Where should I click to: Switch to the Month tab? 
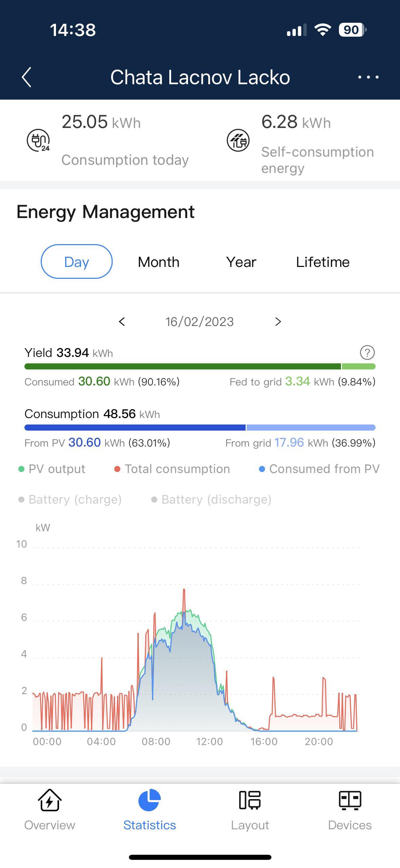point(158,262)
